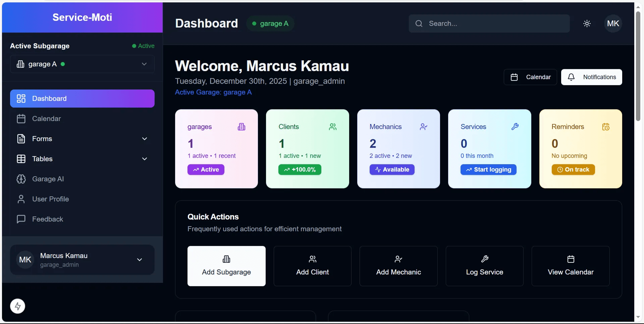Expand the Forms sidebar section
Screen dimensions: 644x324
click(82, 139)
